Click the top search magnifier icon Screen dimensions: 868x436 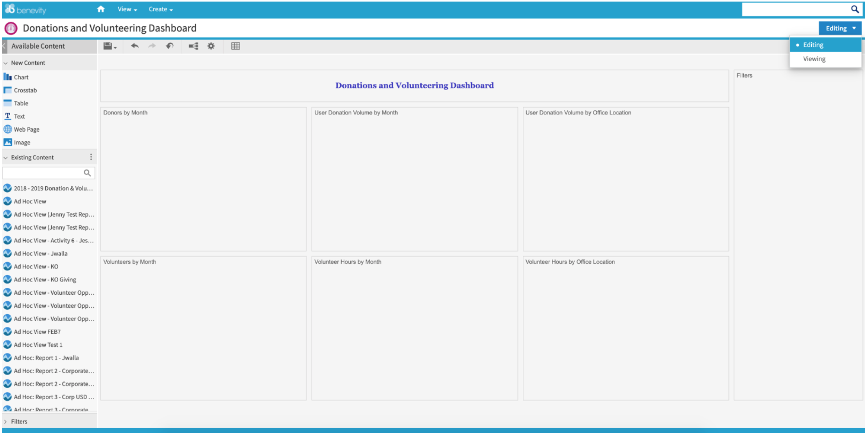(x=855, y=9)
